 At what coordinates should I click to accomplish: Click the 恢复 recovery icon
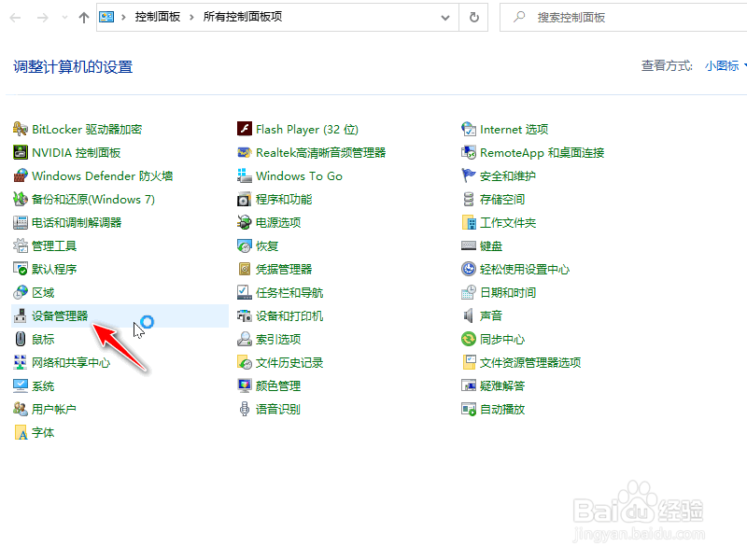pyautogui.click(x=245, y=245)
